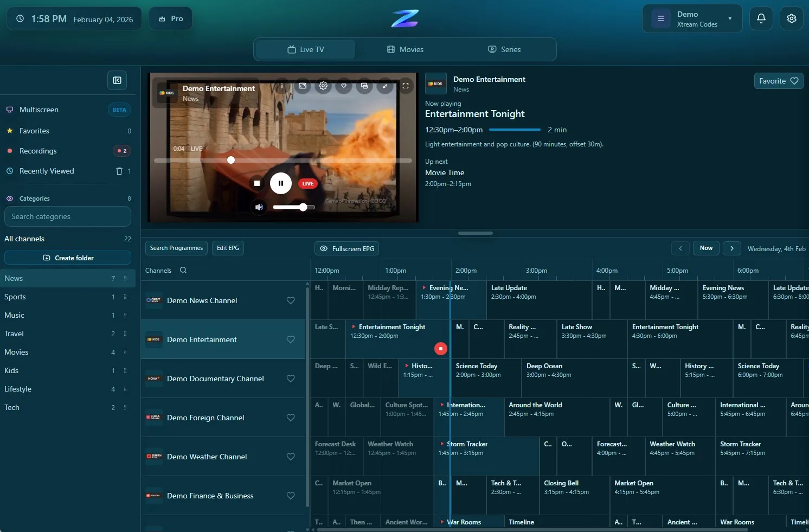Stop playback with the stop button

coord(257,183)
